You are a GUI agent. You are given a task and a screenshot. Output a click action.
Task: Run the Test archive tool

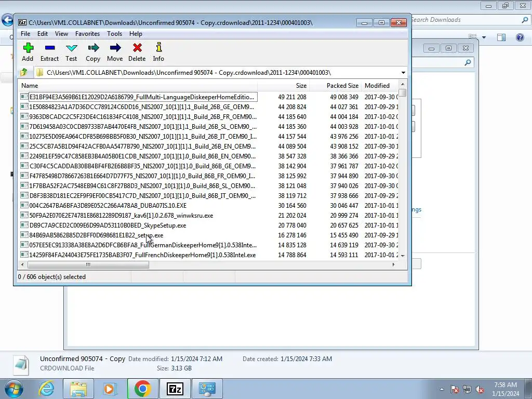pyautogui.click(x=71, y=48)
